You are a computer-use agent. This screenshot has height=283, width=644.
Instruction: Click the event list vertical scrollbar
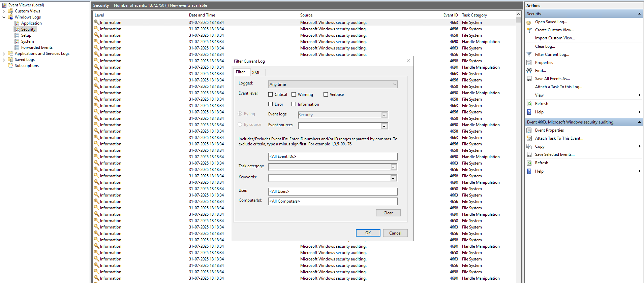518,135
